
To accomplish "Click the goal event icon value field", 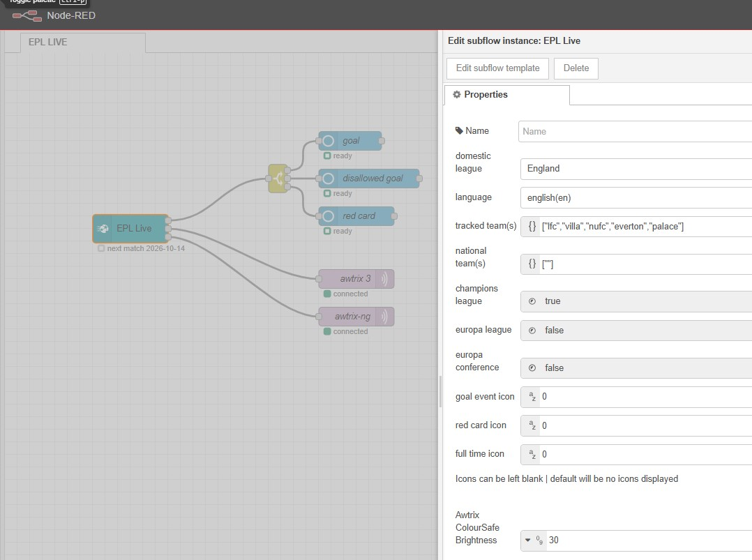I will (645, 397).
